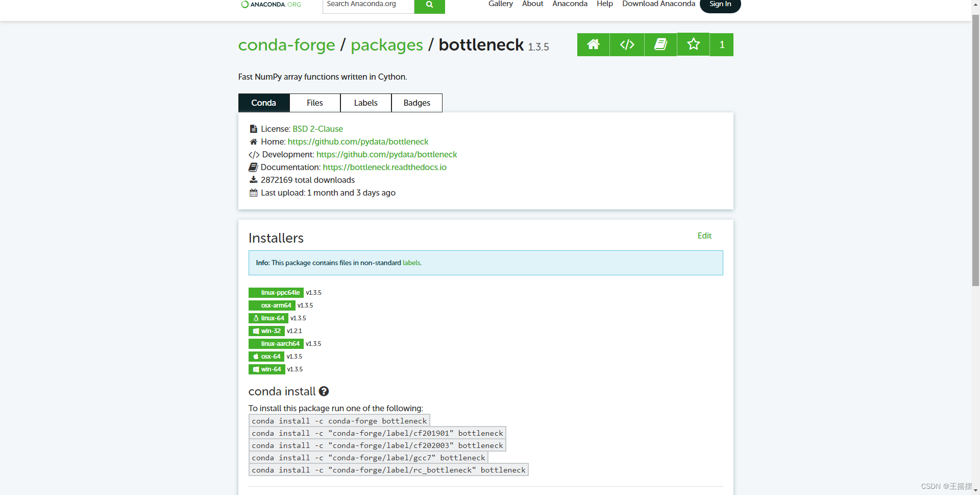Select the linux-64 installer badge
This screenshot has width=980, height=495.
[268, 318]
